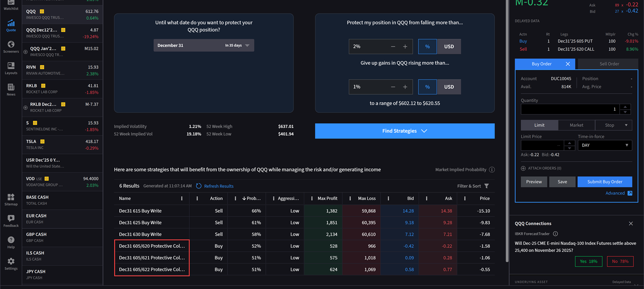Click Submit Buy Order button
The height and width of the screenshot is (289, 644).
click(x=605, y=182)
